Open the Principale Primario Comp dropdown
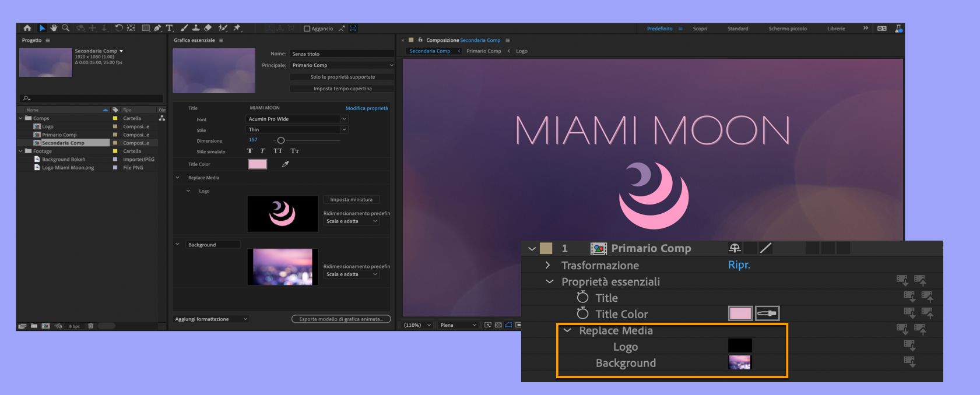The image size is (980, 395). [x=342, y=65]
